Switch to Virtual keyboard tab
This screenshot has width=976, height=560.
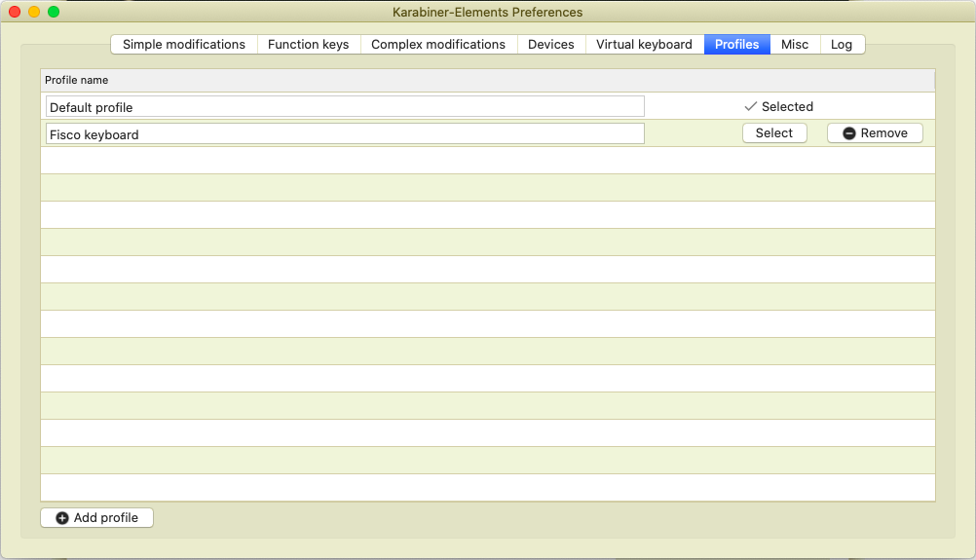click(644, 44)
